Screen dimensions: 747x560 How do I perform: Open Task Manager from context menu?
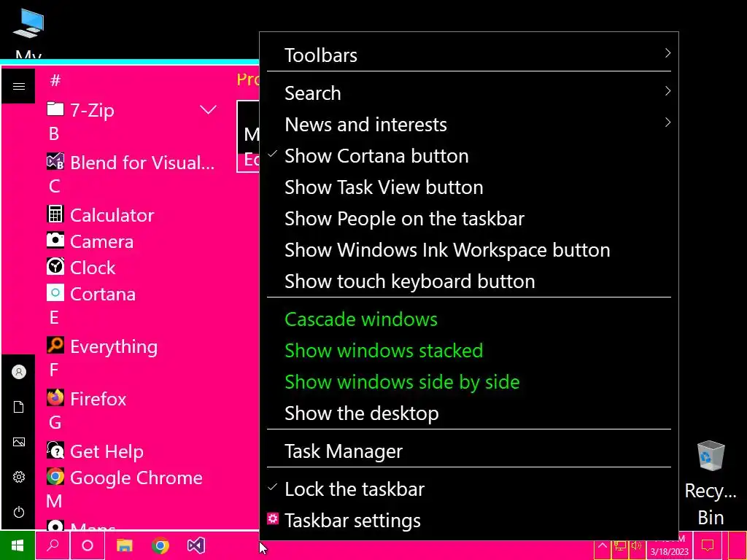[469, 451]
